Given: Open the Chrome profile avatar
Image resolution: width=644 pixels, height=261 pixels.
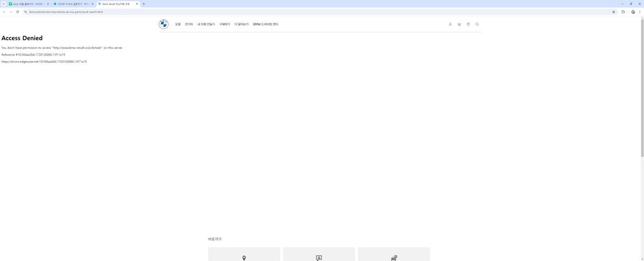Looking at the screenshot, I should click(633, 12).
